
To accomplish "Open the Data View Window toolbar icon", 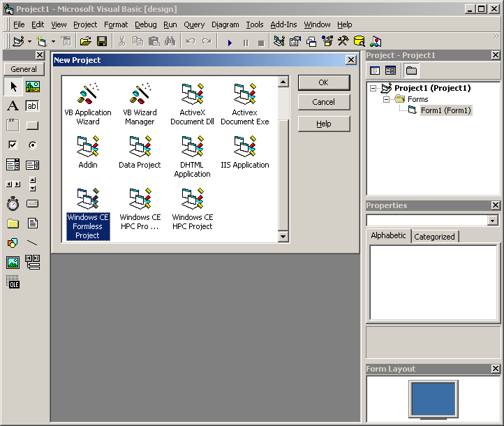I will point(360,41).
